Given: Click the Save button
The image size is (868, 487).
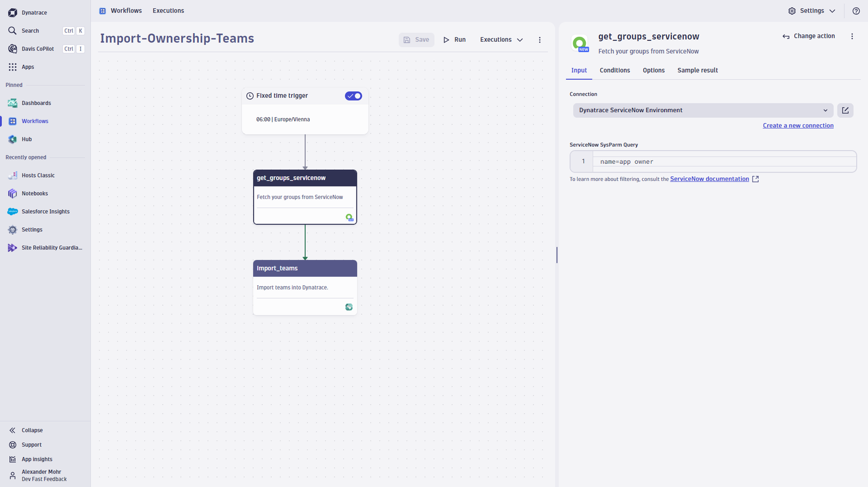Looking at the screenshot, I should (x=417, y=40).
